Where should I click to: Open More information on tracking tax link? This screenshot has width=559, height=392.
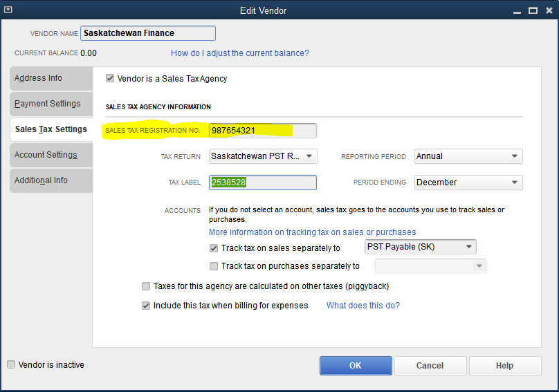point(312,232)
